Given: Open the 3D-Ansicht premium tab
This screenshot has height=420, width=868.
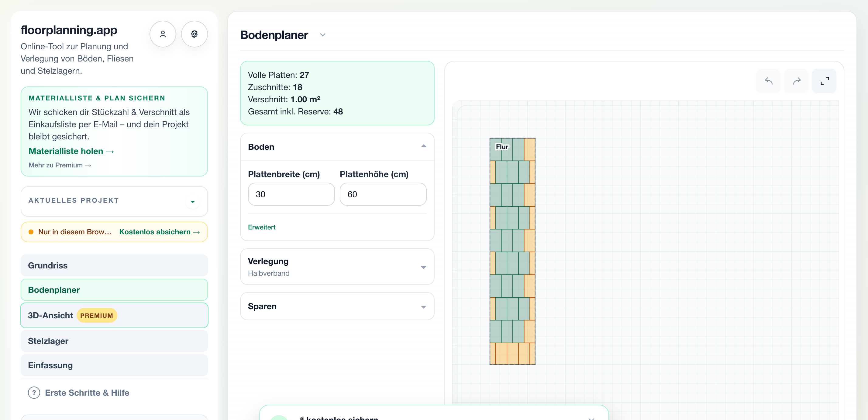Looking at the screenshot, I should tap(114, 315).
